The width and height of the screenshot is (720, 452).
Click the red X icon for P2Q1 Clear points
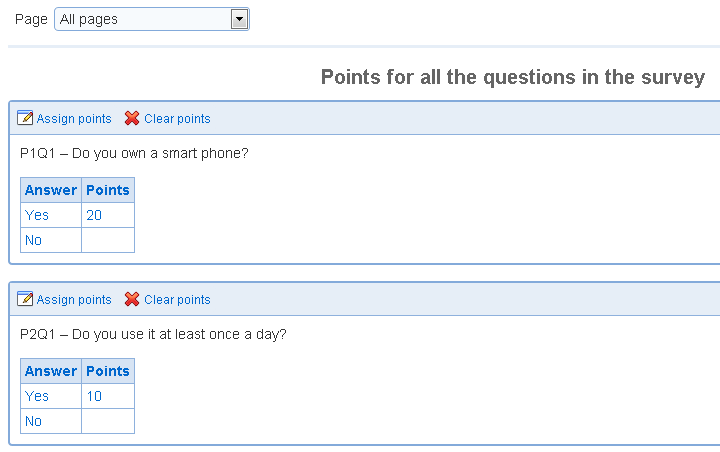(132, 299)
